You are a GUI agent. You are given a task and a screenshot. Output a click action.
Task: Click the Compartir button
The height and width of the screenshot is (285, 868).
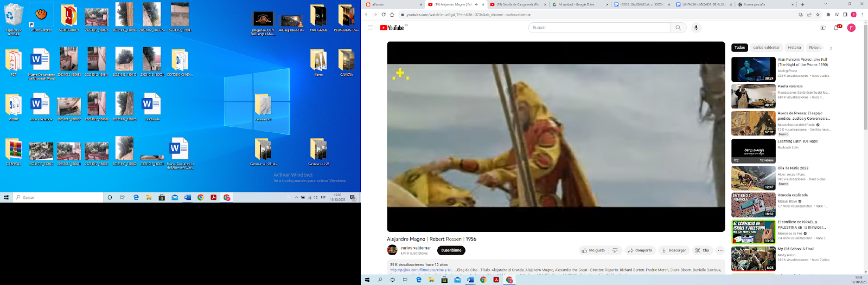point(640,250)
